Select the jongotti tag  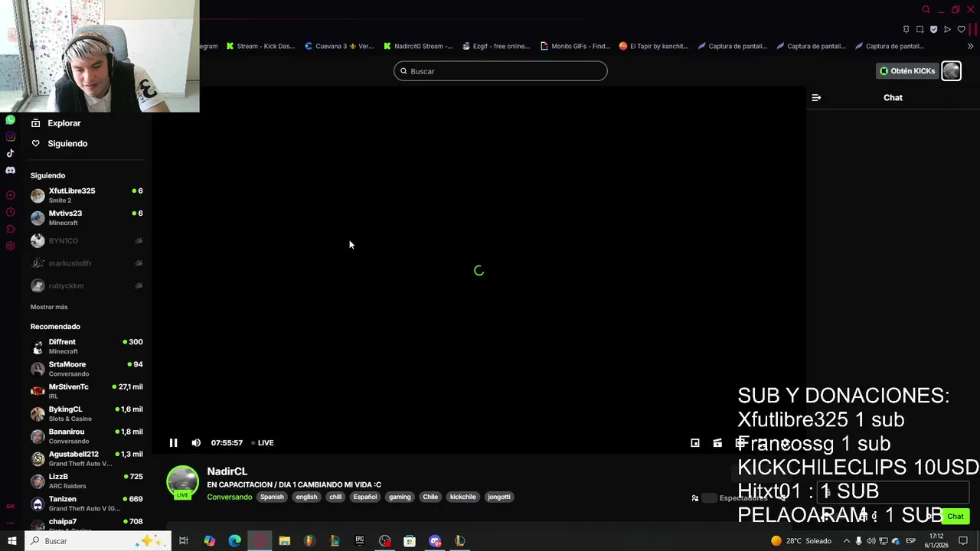point(499,497)
